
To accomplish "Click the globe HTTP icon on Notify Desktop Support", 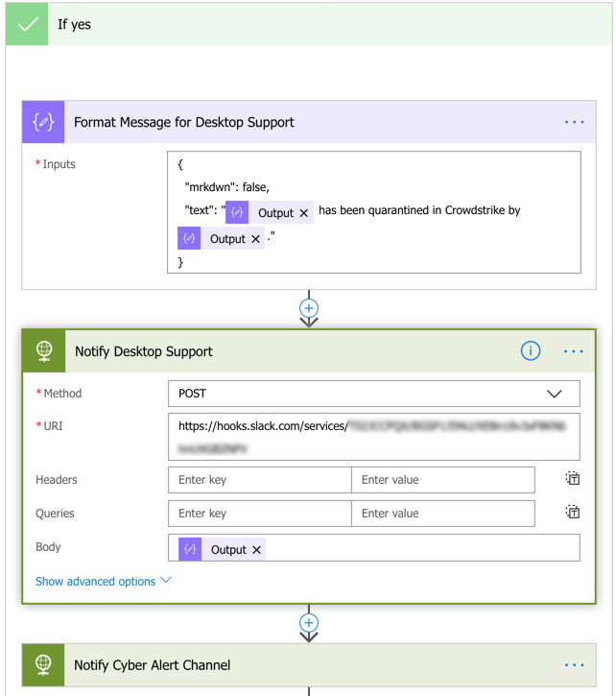I will click(44, 351).
